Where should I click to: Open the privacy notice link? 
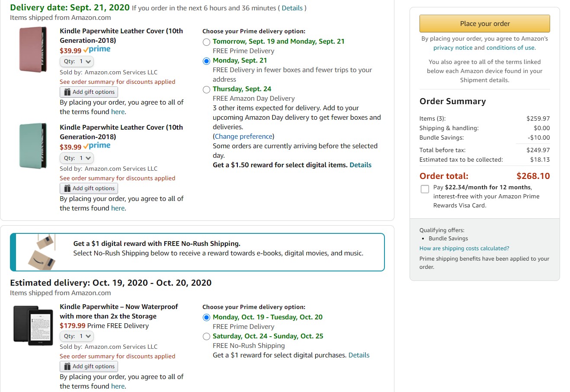[x=453, y=48]
